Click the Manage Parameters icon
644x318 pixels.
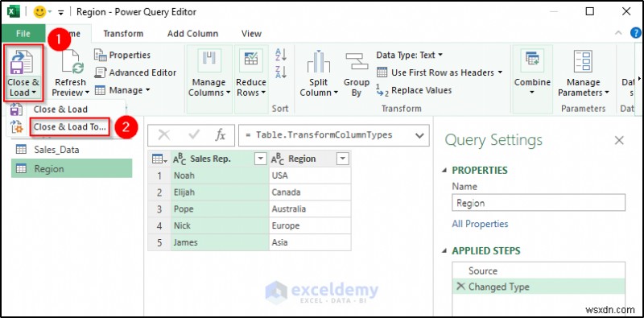coord(583,61)
